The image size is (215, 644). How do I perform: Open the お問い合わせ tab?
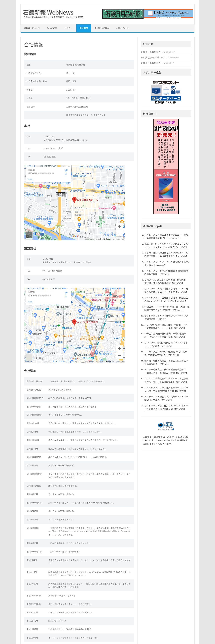(x=122, y=28)
